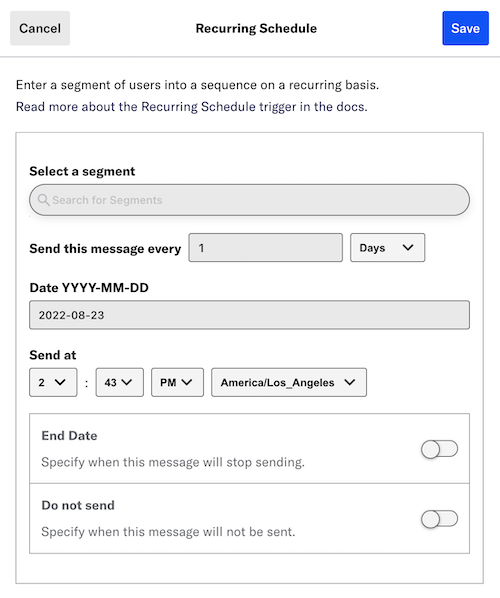Open the Days interval unit dropdown
The height and width of the screenshot is (598, 500).
(x=387, y=248)
